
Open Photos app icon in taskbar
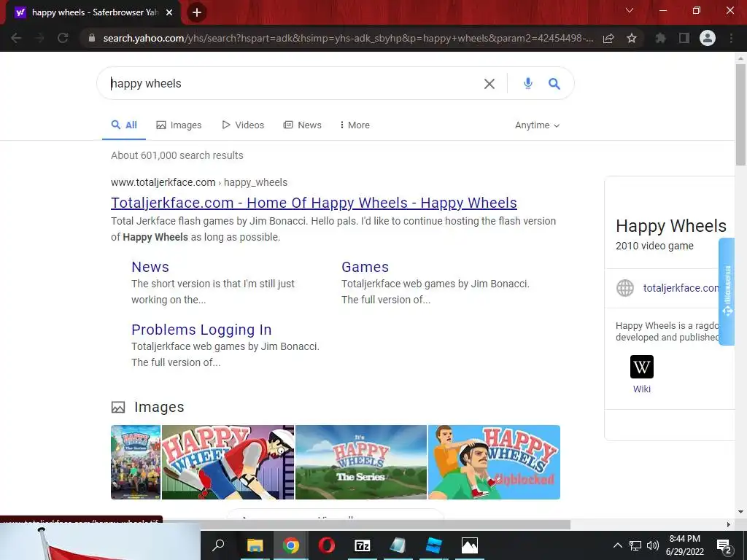469,545
